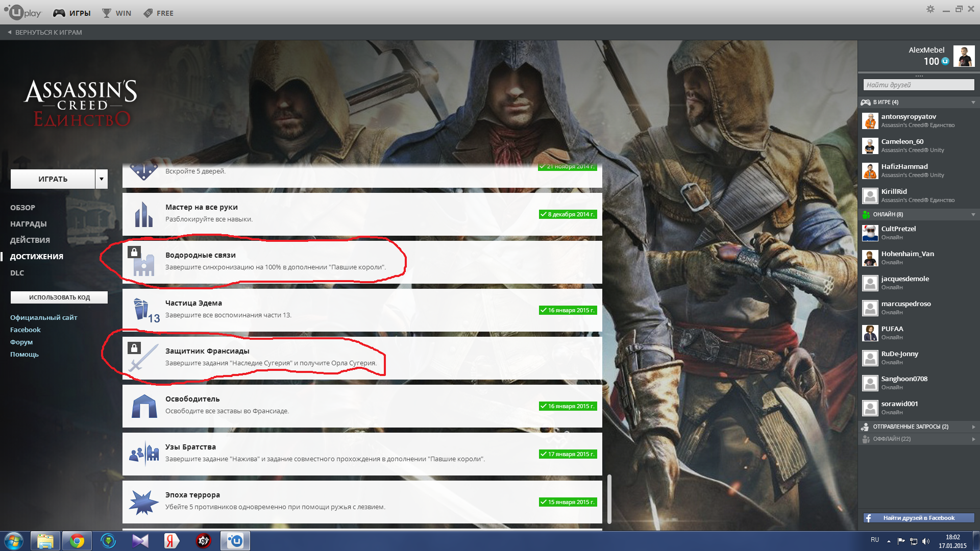Click the 'Эпоха террора' star-burst icon
This screenshot has width=980, height=551.
[143, 502]
